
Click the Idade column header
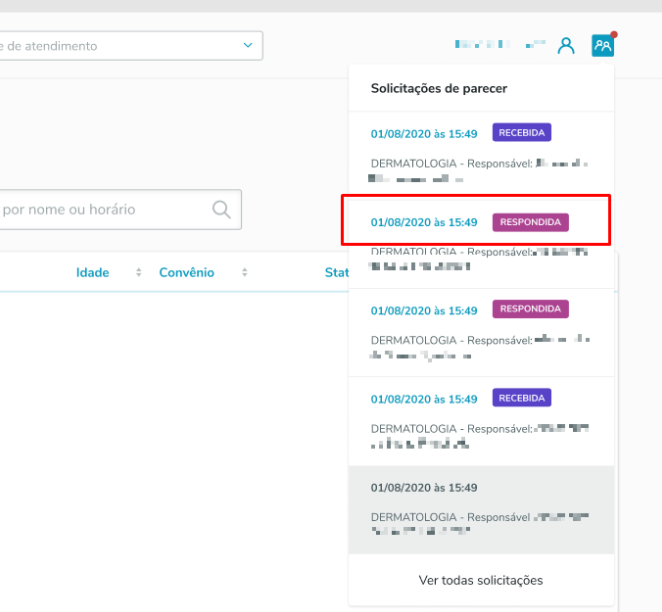click(x=92, y=272)
